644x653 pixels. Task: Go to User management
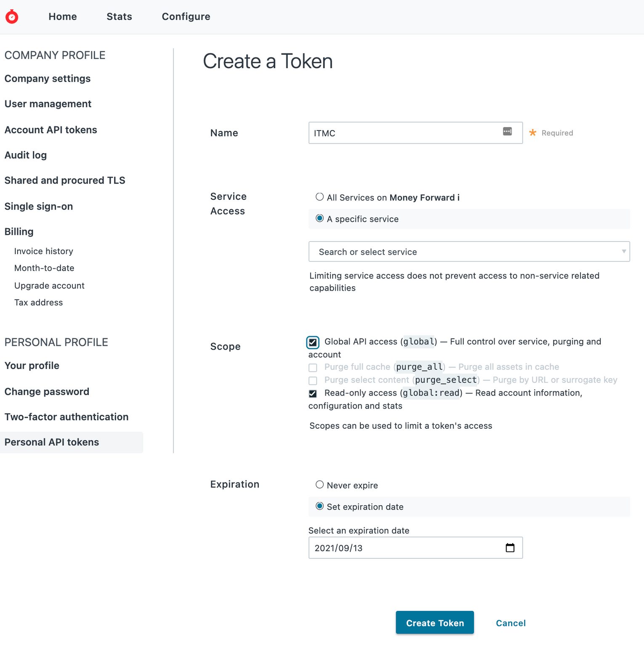coord(48,104)
